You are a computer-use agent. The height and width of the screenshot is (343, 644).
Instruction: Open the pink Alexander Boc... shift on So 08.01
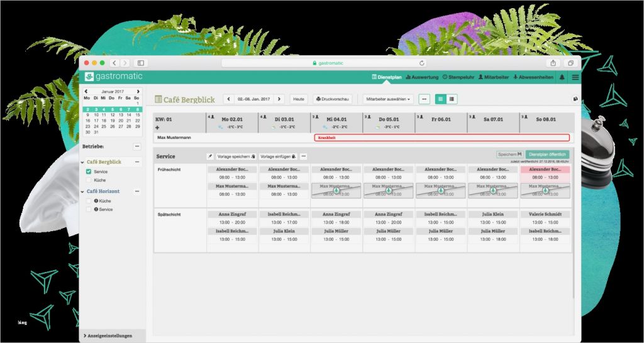545,173
